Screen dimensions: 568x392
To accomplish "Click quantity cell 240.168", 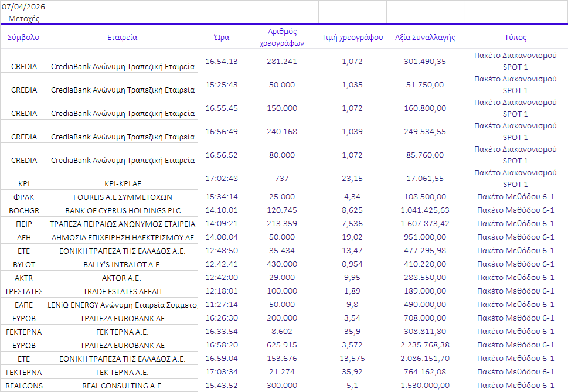I will pos(282,132).
